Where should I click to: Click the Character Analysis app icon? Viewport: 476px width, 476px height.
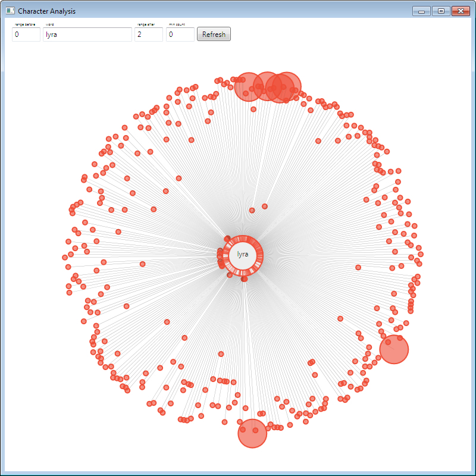click(10, 11)
